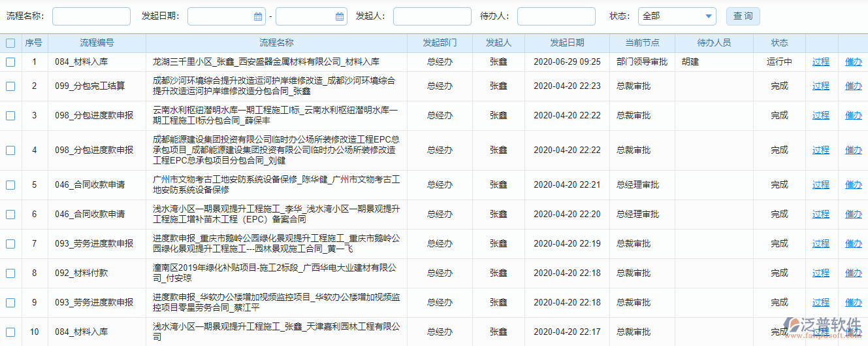Click the start 发起日期 date field
868x346 pixels.
point(226,16)
